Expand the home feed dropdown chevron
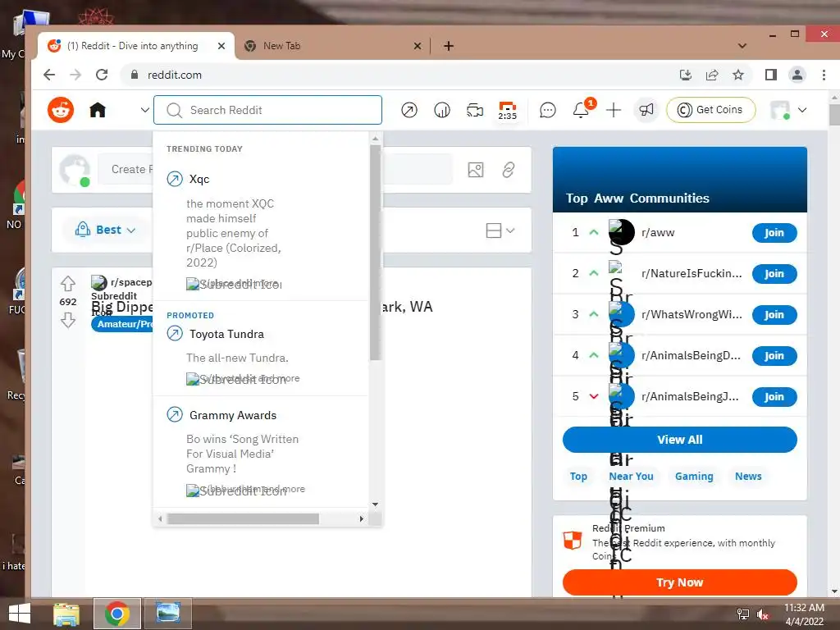 144,110
